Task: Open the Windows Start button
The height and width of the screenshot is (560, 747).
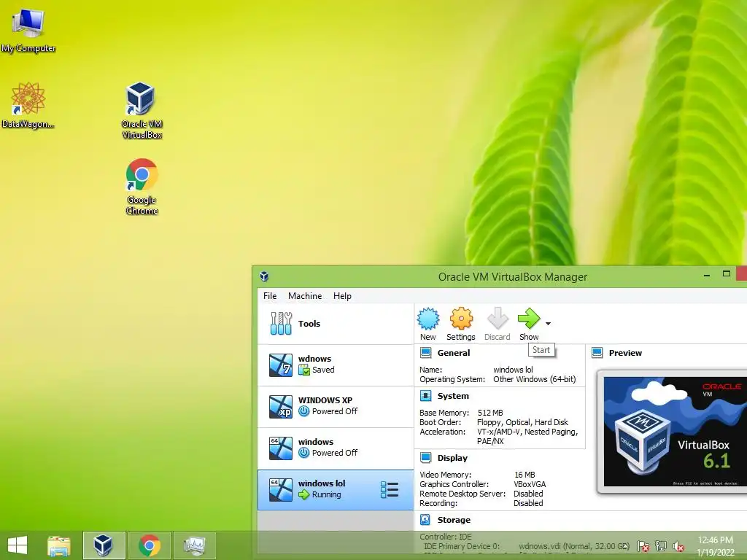Action: pyautogui.click(x=18, y=545)
